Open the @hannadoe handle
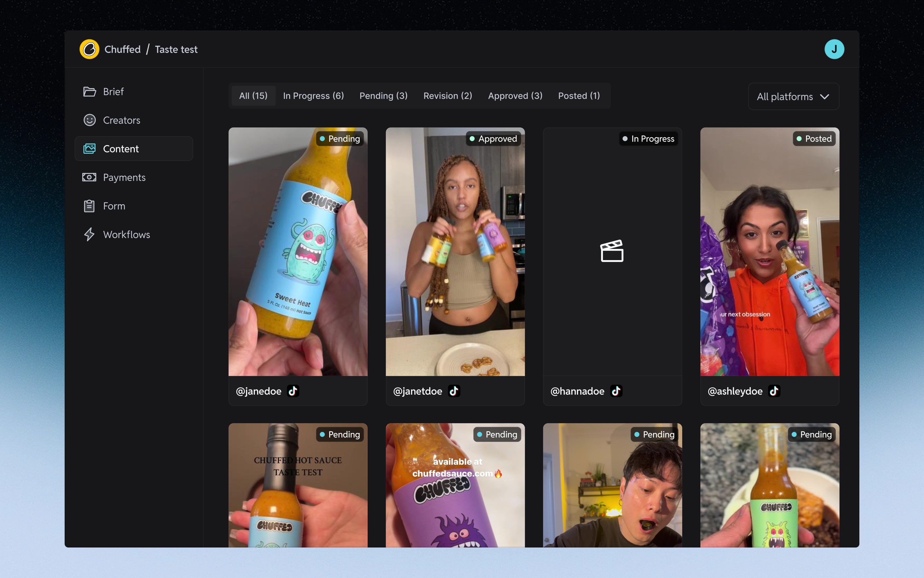 pos(577,391)
